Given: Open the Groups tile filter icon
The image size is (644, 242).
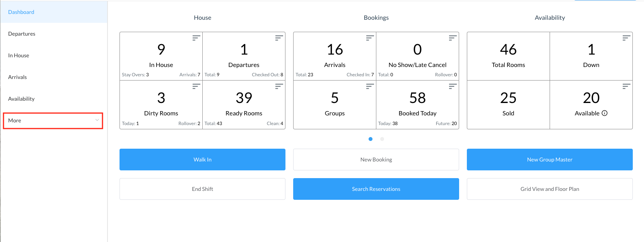Looking at the screenshot, I should (x=370, y=86).
